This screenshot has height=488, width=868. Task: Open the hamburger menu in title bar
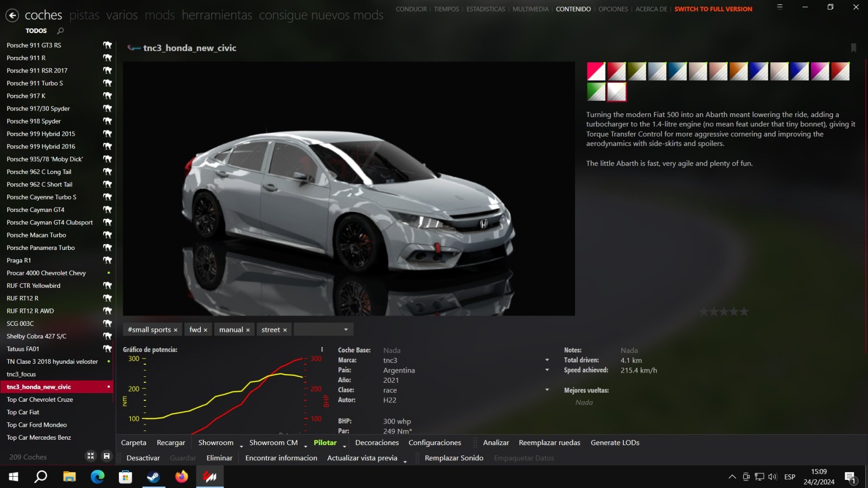tap(780, 7)
